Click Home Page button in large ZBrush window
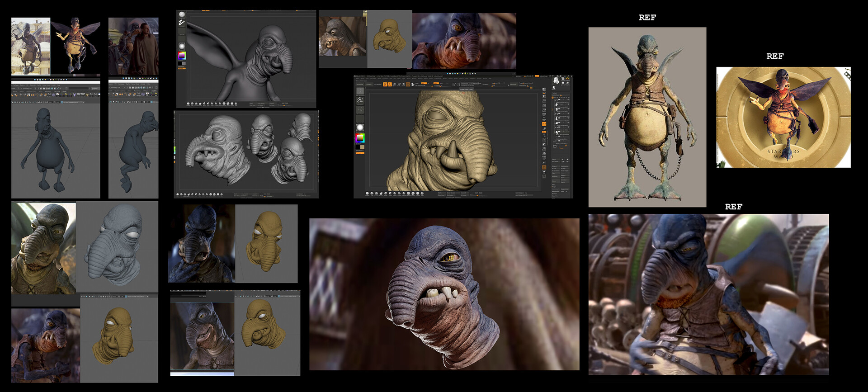The height and width of the screenshot is (392, 868). click(360, 85)
